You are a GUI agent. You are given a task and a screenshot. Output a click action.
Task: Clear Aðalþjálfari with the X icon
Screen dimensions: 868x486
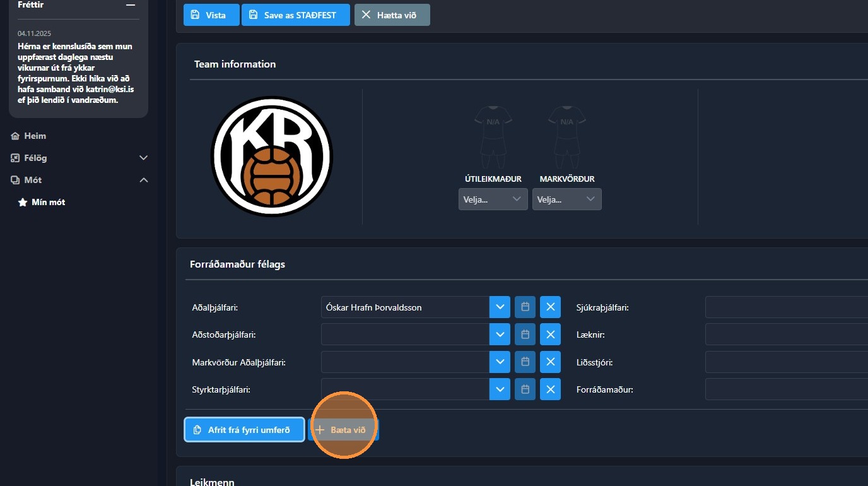[x=550, y=307]
